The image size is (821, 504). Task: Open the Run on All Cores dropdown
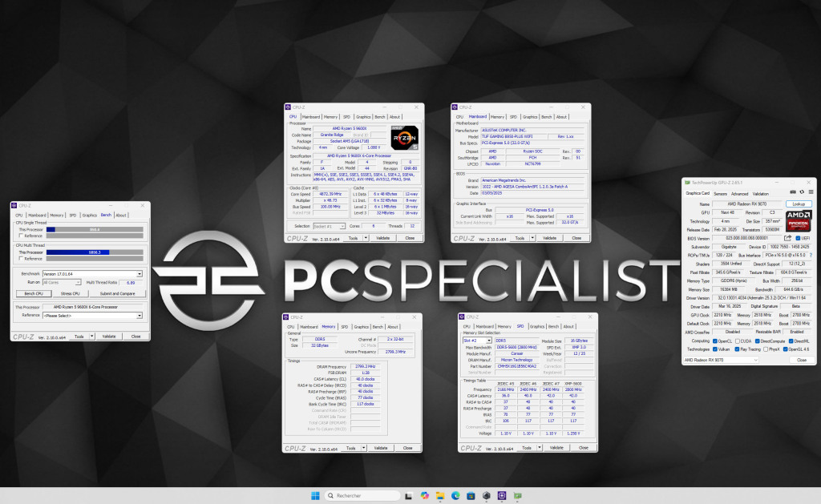coord(62,283)
